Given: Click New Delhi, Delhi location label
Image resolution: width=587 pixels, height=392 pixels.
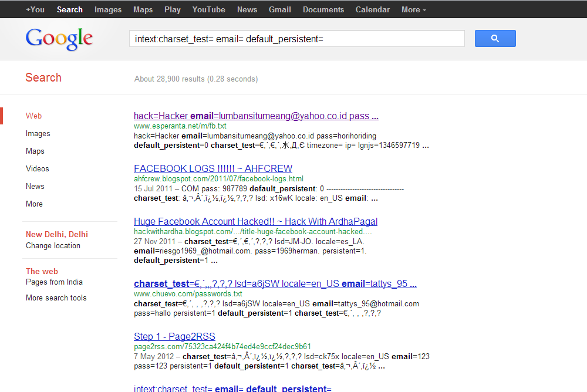Looking at the screenshot, I should [x=57, y=234].
